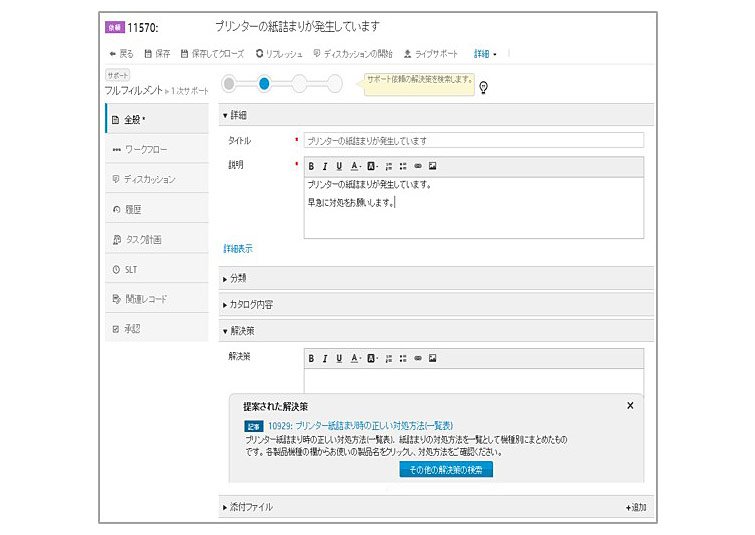Viewport: 755px width, 535px height.
Task: Click the purple 依頼 badge icon
Action: tap(115, 27)
